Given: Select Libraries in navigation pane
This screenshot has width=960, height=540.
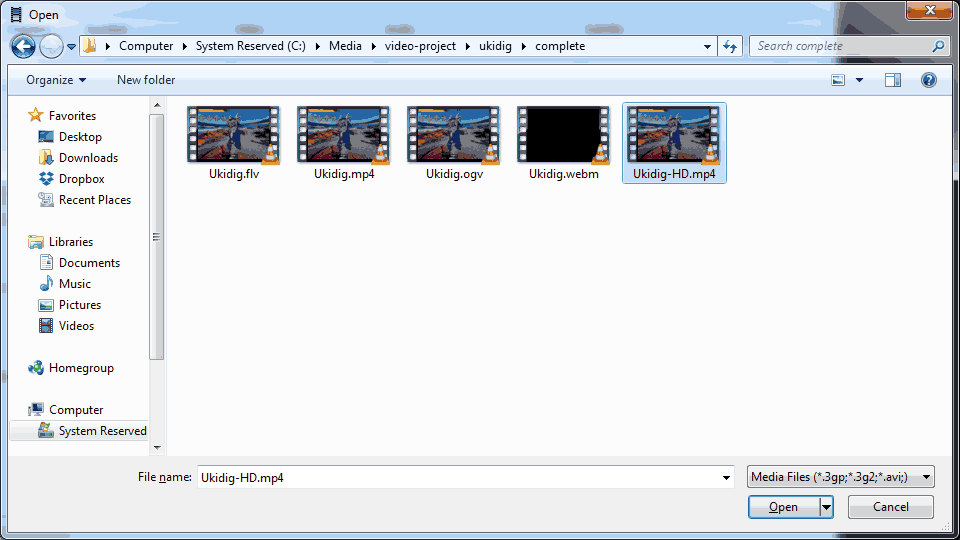Looking at the screenshot, I should click(x=71, y=242).
